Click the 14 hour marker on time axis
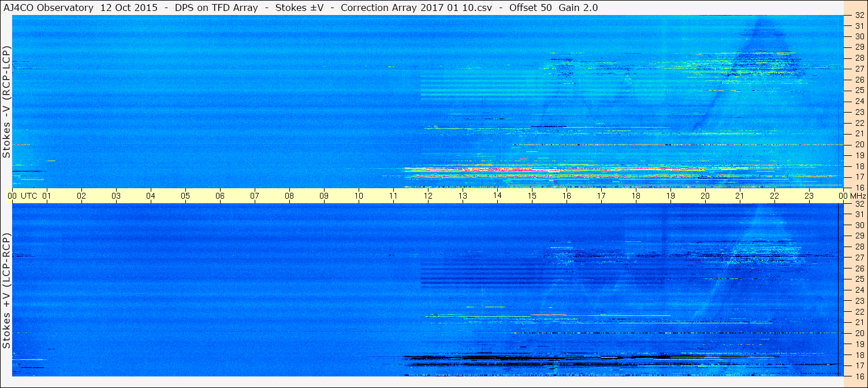This screenshot has width=868, height=388. pos(497,196)
